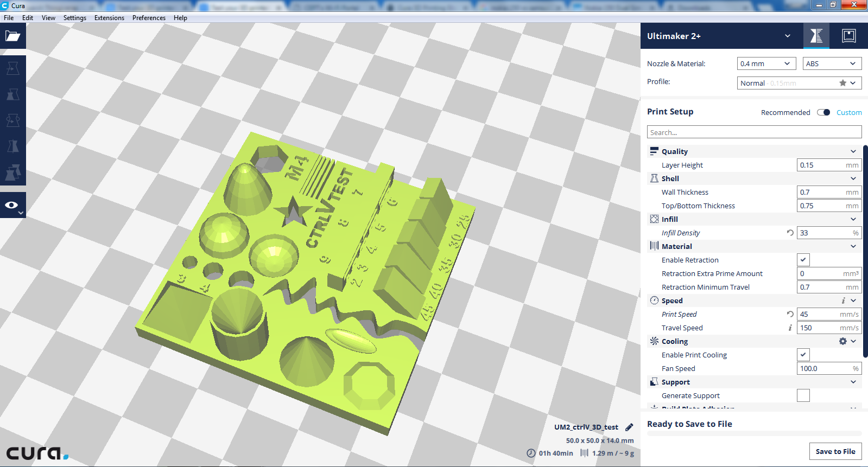Click the Fan Speed value field
This screenshot has width=868, height=467.
click(829, 368)
